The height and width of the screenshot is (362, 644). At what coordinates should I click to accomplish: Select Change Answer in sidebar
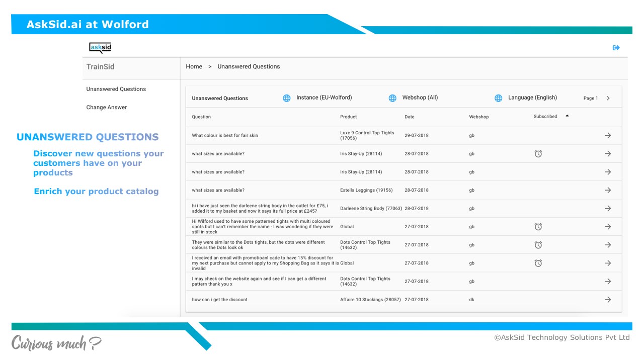click(x=107, y=107)
